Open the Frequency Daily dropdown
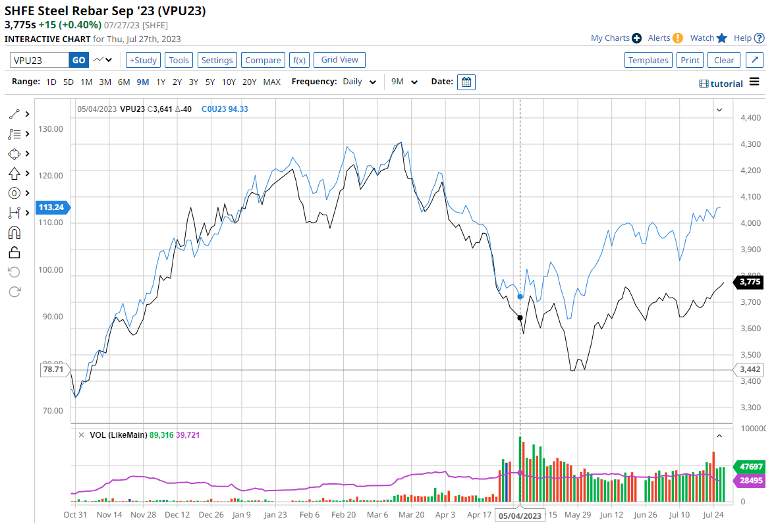The width and height of the screenshot is (776, 532). tap(360, 82)
